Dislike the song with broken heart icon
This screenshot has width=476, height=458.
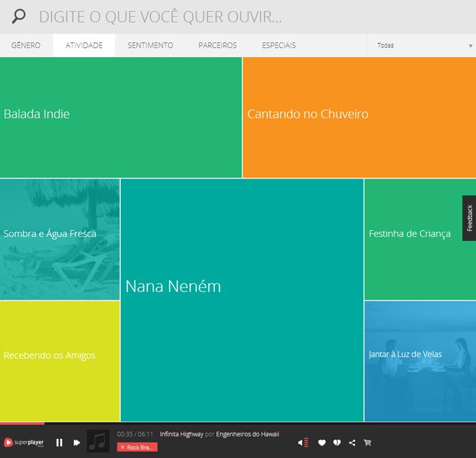coord(337,443)
